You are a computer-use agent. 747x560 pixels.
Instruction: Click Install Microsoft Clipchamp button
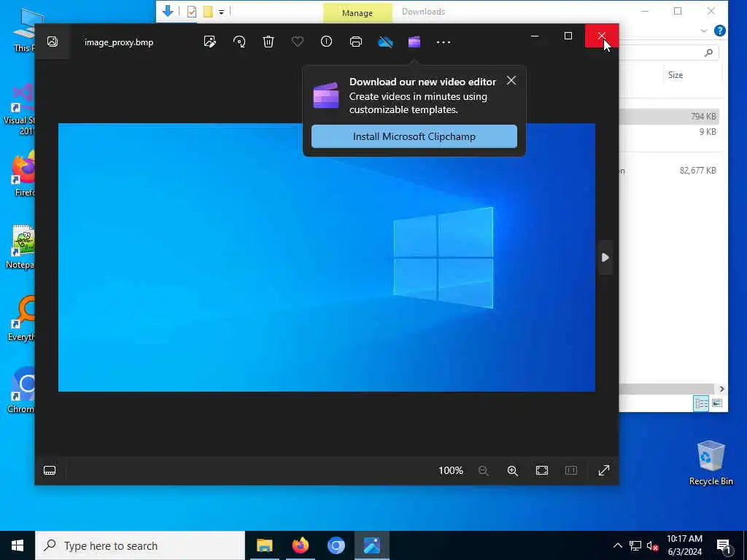[x=414, y=136]
